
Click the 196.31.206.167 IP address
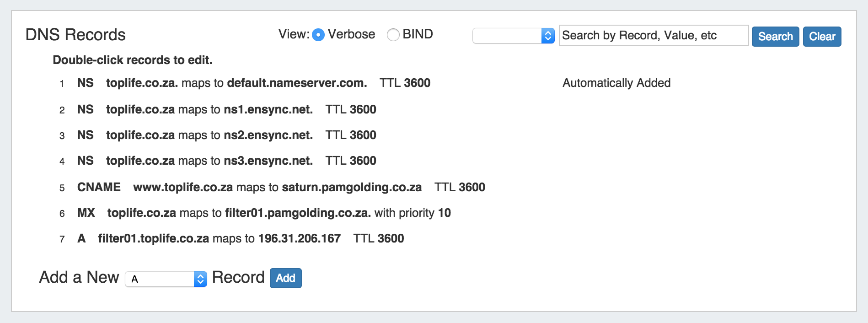299,239
